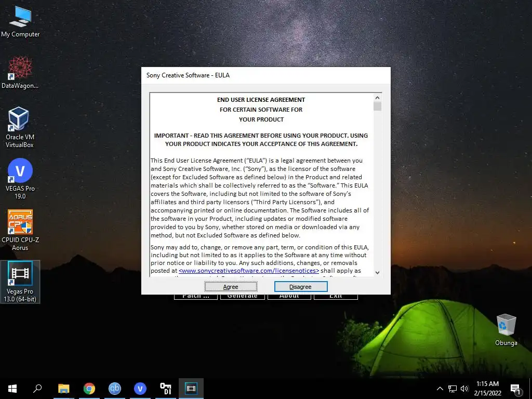
Task: Show hidden system tray icons
Action: click(x=440, y=389)
